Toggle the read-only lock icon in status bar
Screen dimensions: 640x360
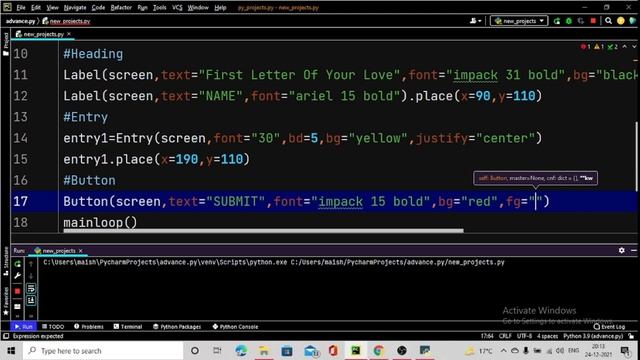coord(631,336)
